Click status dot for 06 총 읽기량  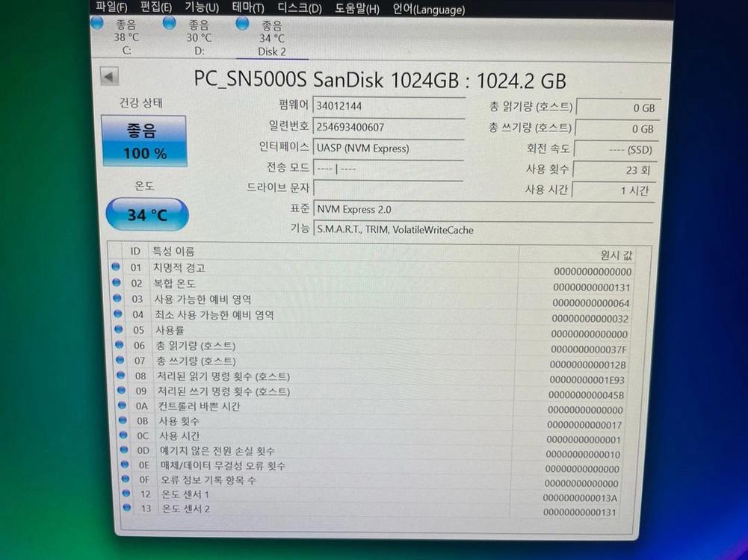point(120,344)
